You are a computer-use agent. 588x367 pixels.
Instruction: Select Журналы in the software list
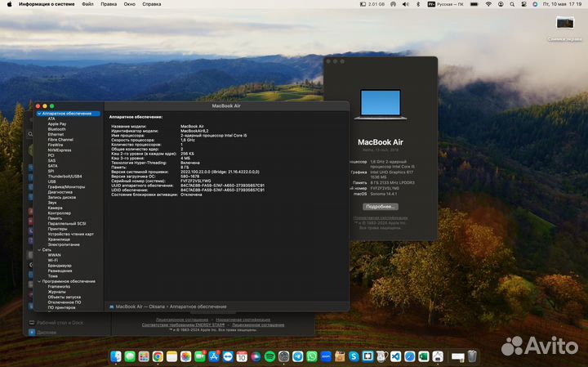point(56,292)
